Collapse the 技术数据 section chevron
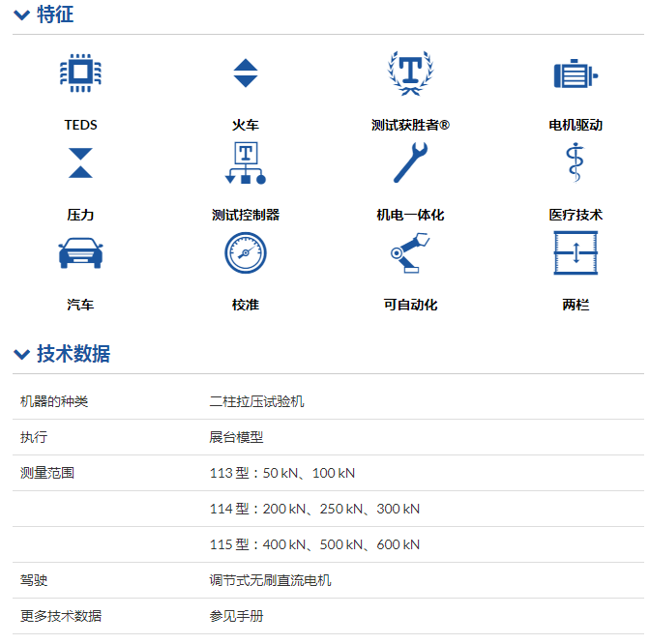649x644 pixels. point(21,355)
